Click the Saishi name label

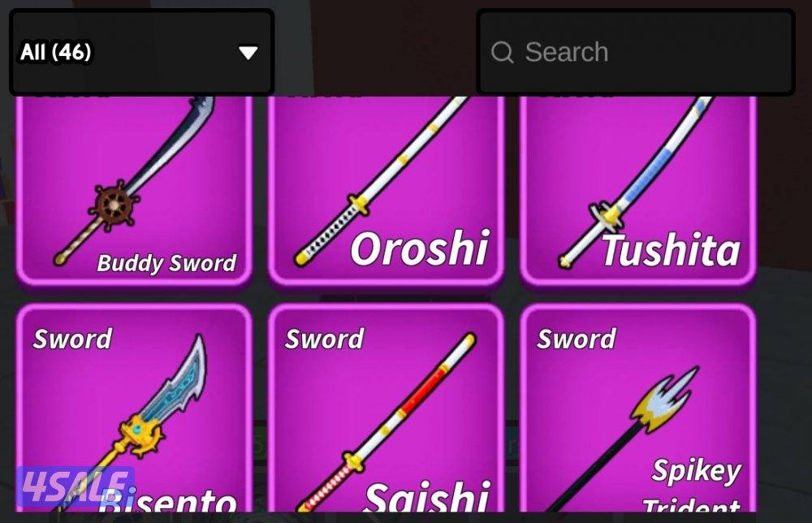click(427, 496)
